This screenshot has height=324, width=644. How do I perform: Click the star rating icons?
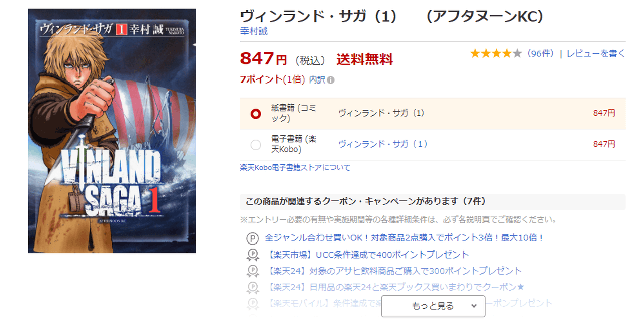click(496, 54)
